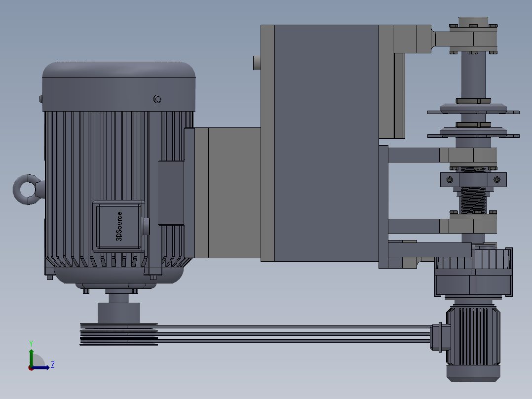Click the blue Z axis of the orientation triad
The image size is (532, 399).
pos(41,367)
